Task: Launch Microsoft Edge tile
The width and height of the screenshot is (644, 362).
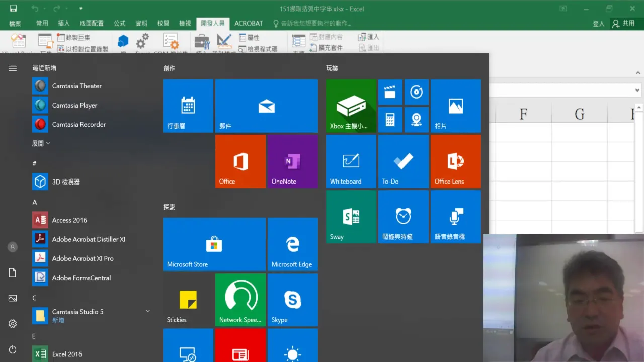Action: coord(293,244)
